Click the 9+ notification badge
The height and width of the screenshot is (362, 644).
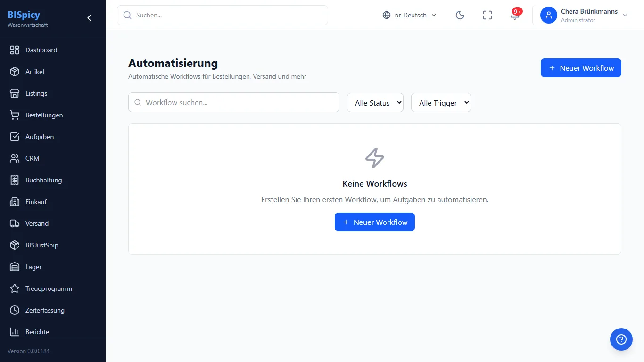click(x=518, y=11)
